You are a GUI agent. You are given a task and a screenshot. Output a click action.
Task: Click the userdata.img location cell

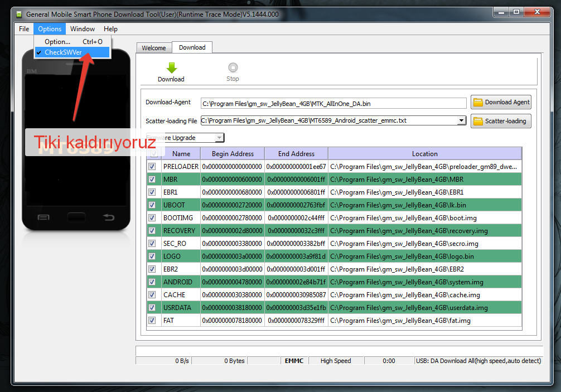point(425,308)
